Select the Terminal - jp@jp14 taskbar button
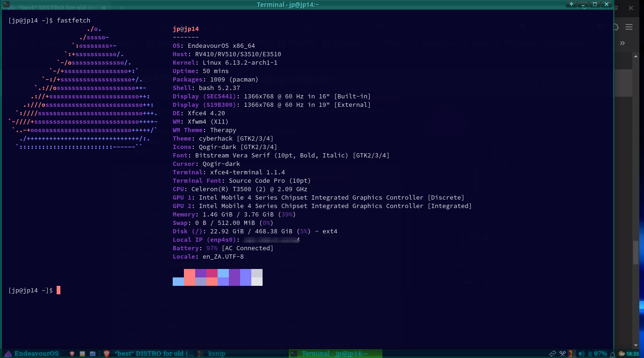Screen dimensions: 644x358 335,354
